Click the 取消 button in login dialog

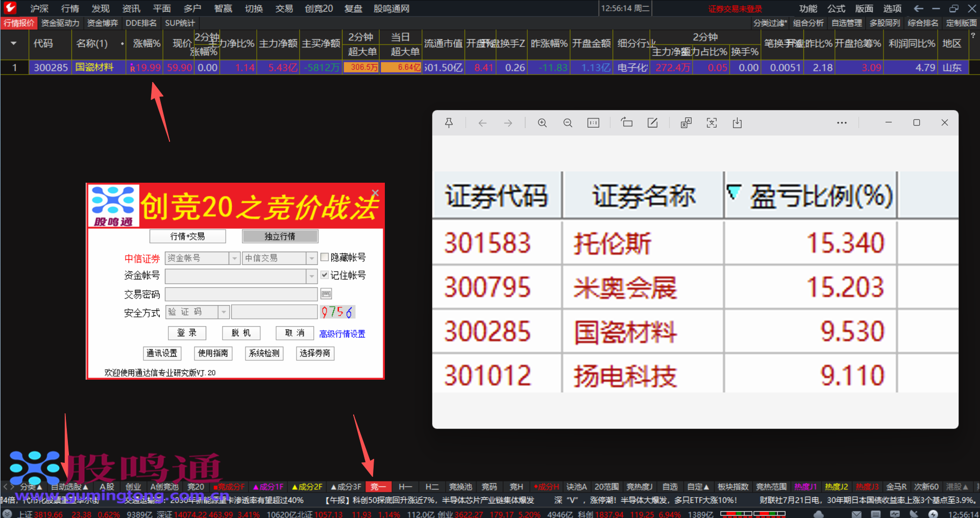295,333
